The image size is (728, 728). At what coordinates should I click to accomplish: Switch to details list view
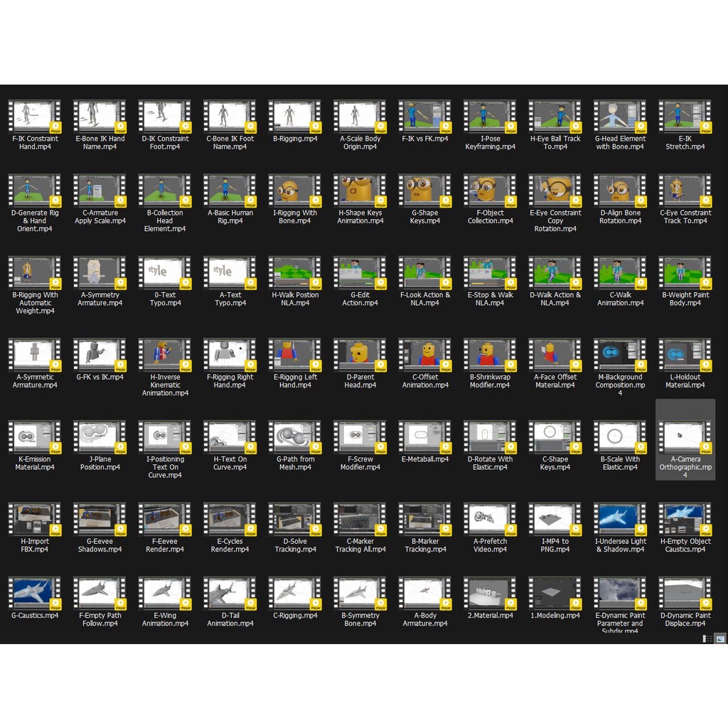tap(707, 639)
